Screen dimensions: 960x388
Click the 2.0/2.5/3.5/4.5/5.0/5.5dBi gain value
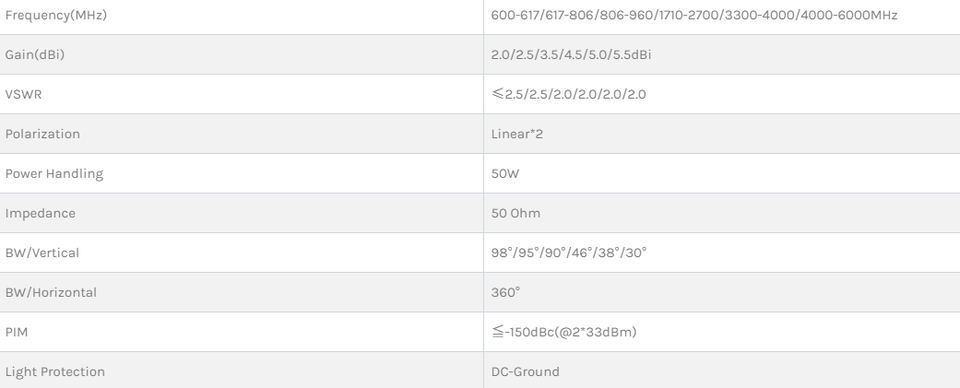(571, 54)
